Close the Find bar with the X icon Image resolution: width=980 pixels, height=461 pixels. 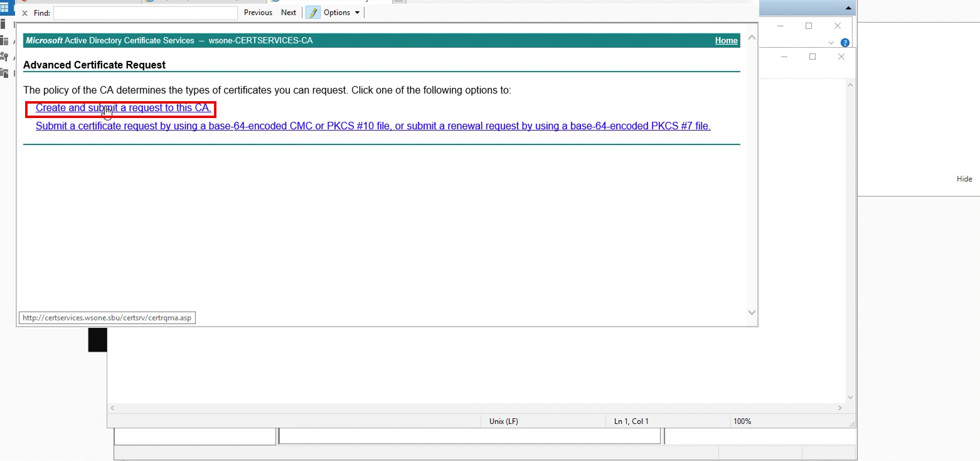(24, 13)
